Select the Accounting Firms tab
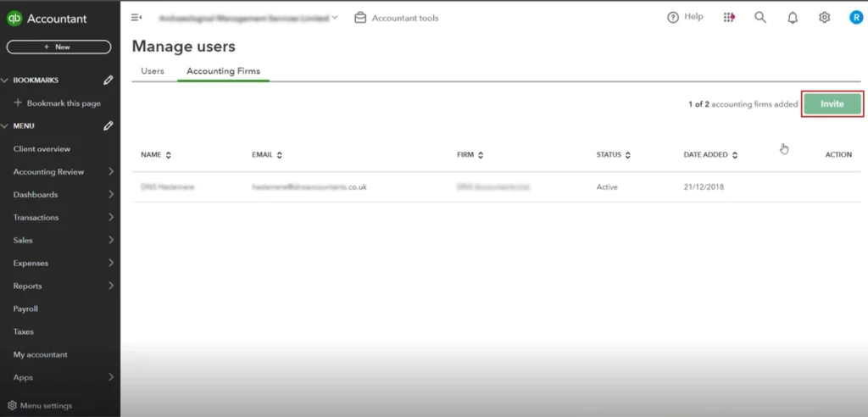Viewport: 868px width, 417px height. 223,71
